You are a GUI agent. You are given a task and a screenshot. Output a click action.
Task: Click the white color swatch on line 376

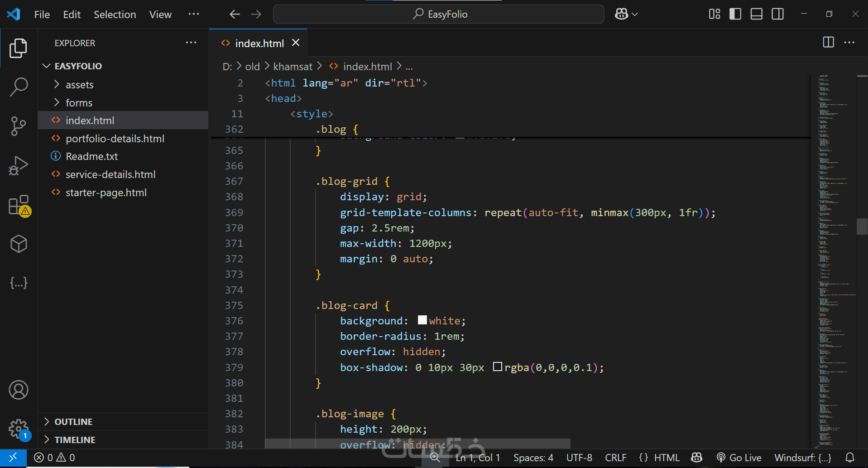[422, 320]
